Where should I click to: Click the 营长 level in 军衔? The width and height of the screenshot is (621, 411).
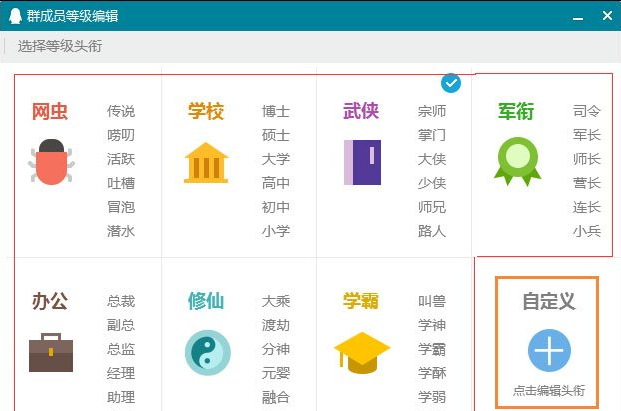pos(587,183)
